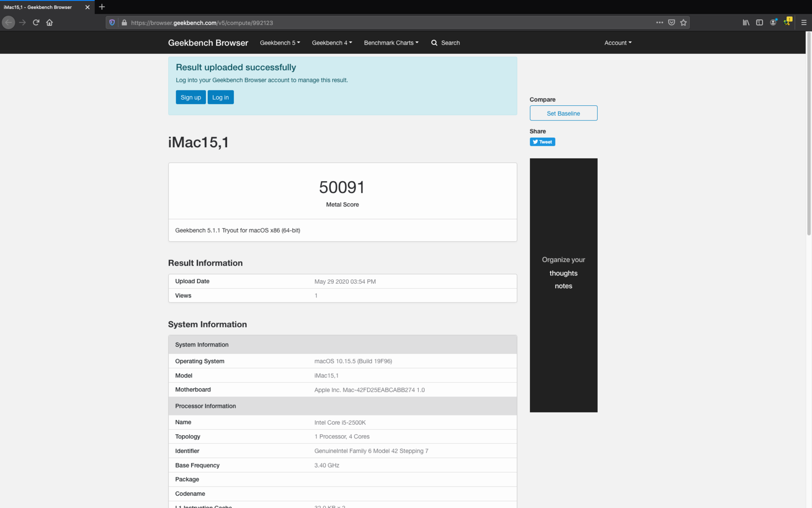The width and height of the screenshot is (812, 508).
Task: Click the 'Organize your thoughts' advertisement
Action: pyautogui.click(x=563, y=285)
